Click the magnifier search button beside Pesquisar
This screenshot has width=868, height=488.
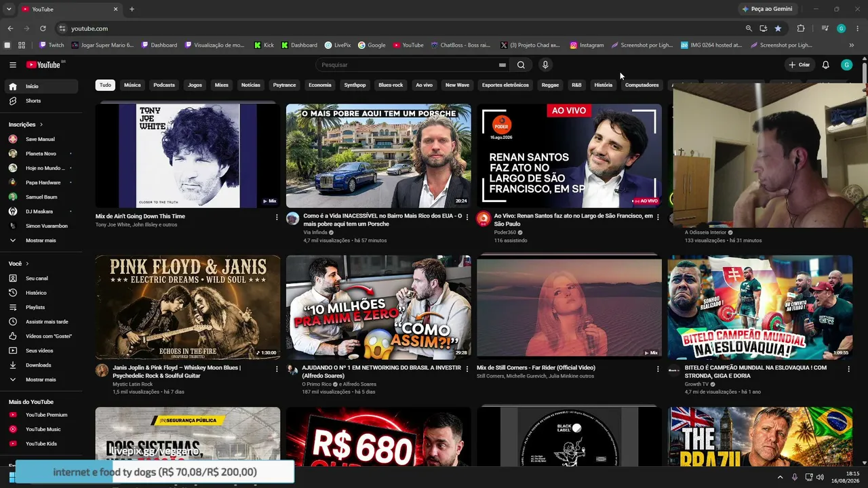[x=521, y=65]
